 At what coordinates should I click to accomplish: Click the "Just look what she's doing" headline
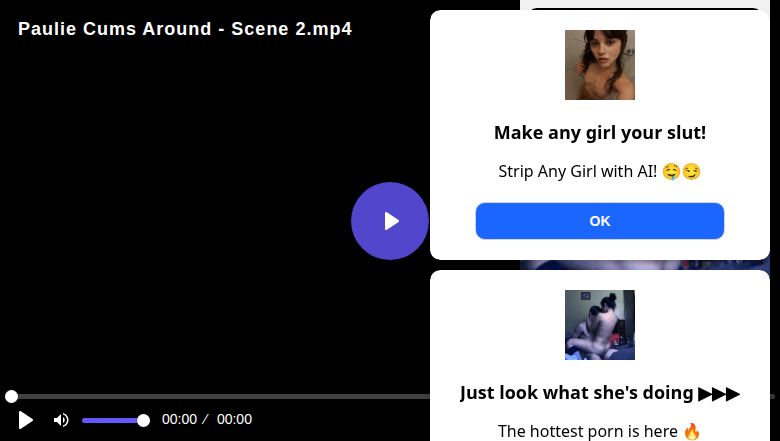578,393
